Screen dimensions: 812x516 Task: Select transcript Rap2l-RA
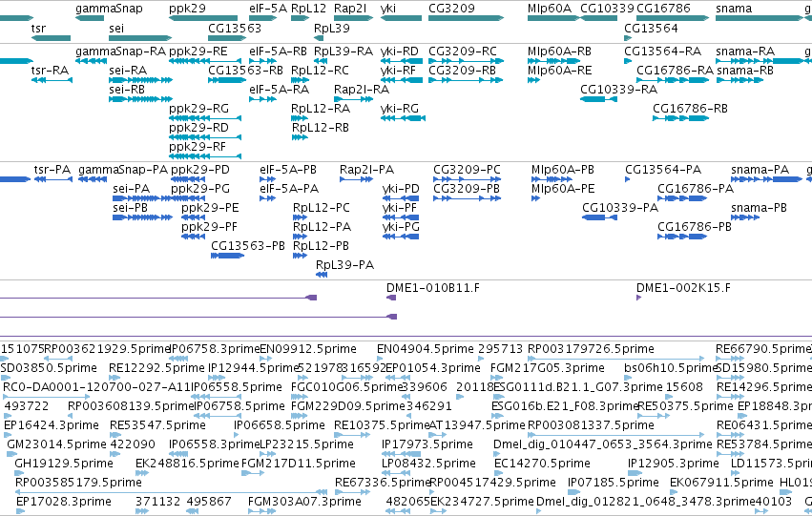pos(362,90)
